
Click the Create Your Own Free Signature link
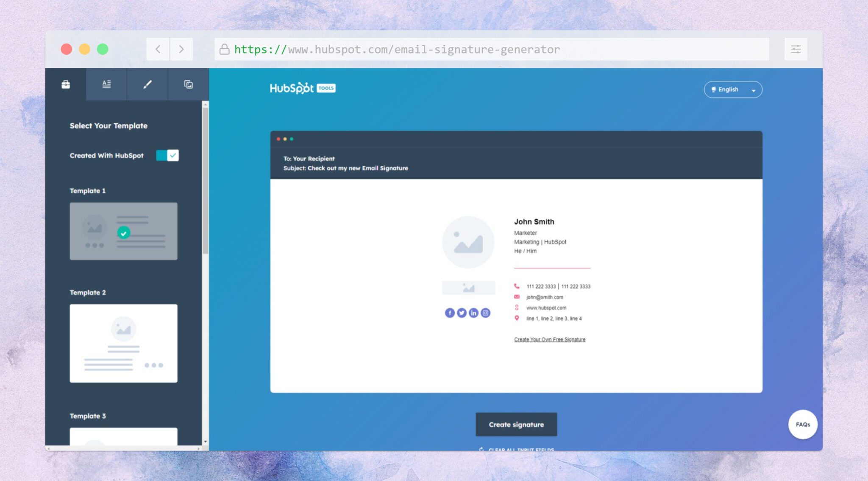tap(550, 339)
